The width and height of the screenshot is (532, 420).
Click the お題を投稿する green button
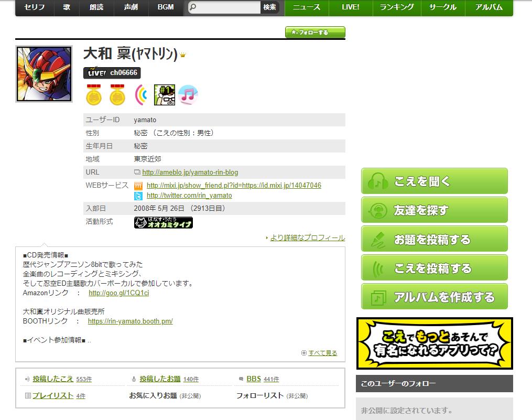[435, 239]
